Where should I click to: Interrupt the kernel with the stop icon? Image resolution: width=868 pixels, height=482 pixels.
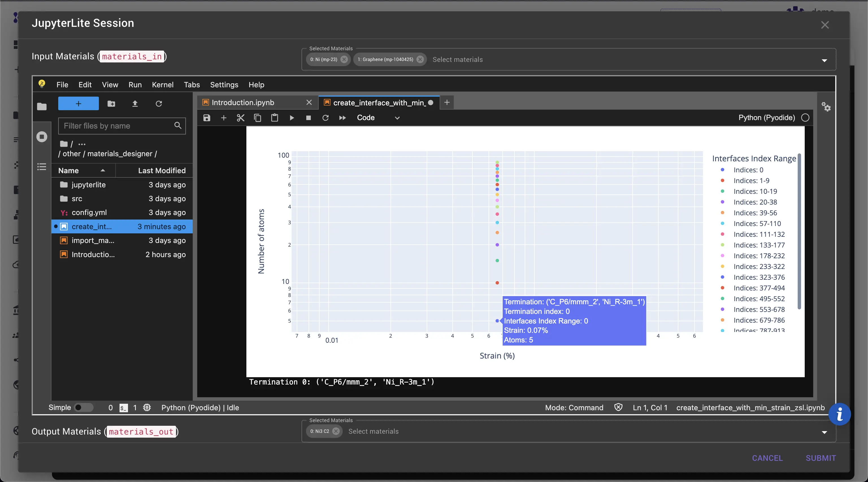tap(308, 118)
